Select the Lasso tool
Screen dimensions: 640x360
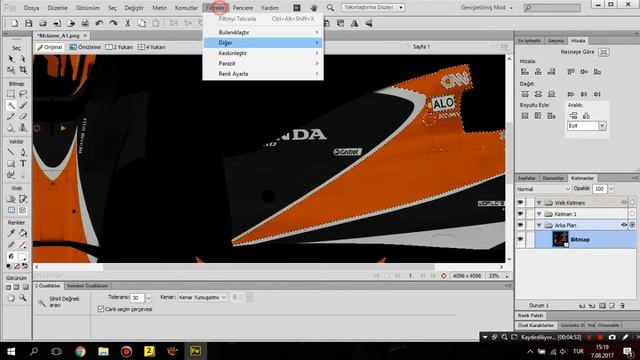[23, 94]
